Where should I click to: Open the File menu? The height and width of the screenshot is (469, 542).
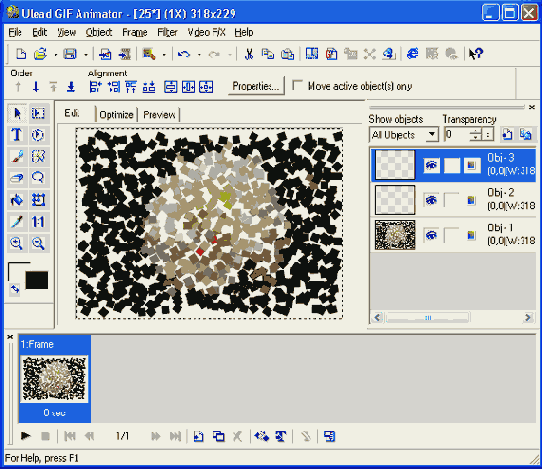[x=15, y=32]
